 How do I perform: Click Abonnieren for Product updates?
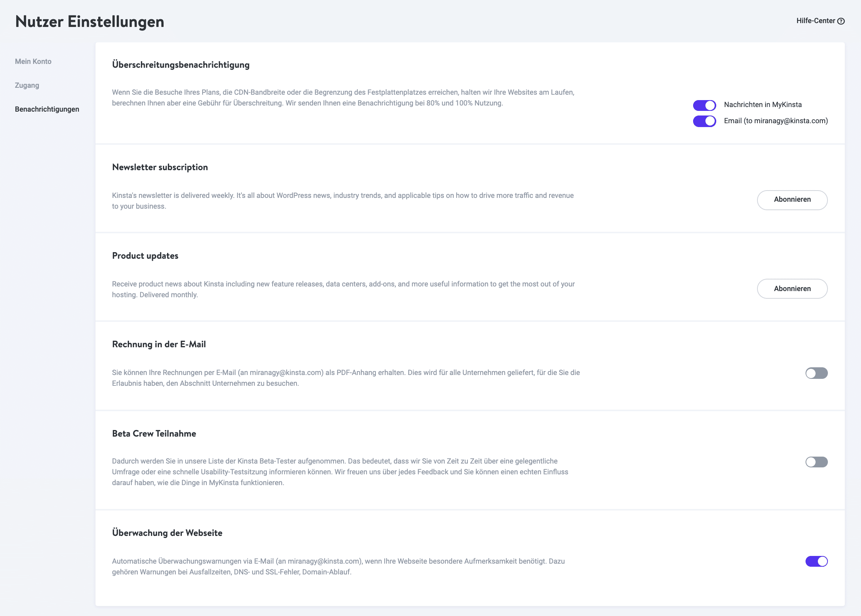(792, 289)
